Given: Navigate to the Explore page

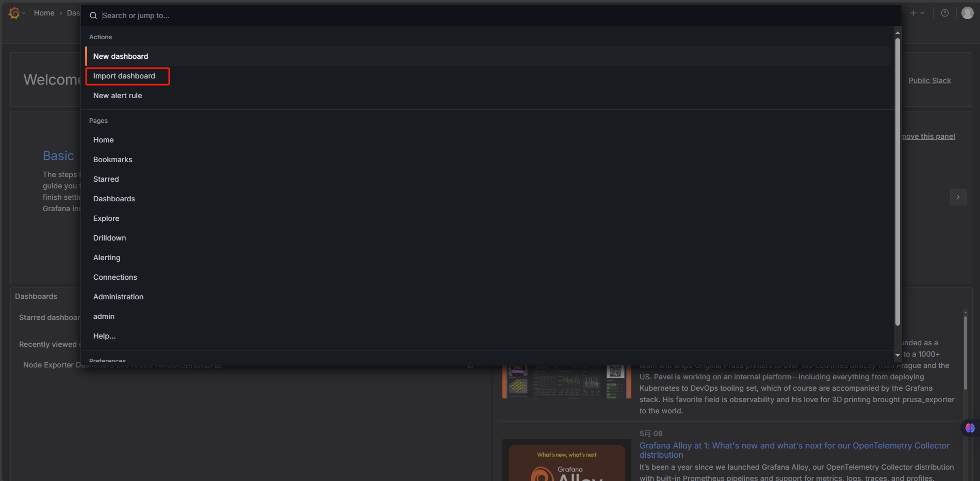Looking at the screenshot, I should tap(487, 218).
